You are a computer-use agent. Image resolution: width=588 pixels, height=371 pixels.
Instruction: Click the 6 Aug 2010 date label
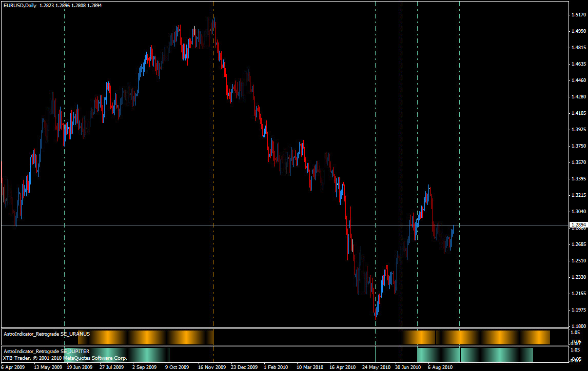tap(440, 367)
